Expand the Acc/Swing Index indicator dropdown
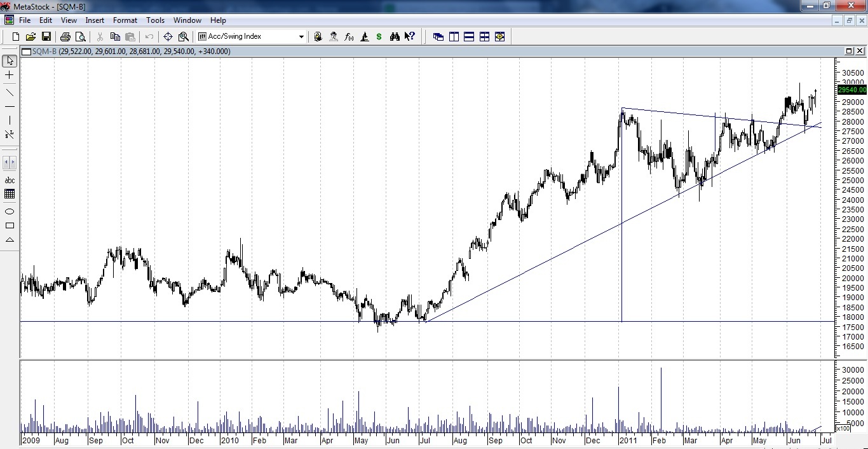868x449 pixels. point(301,37)
